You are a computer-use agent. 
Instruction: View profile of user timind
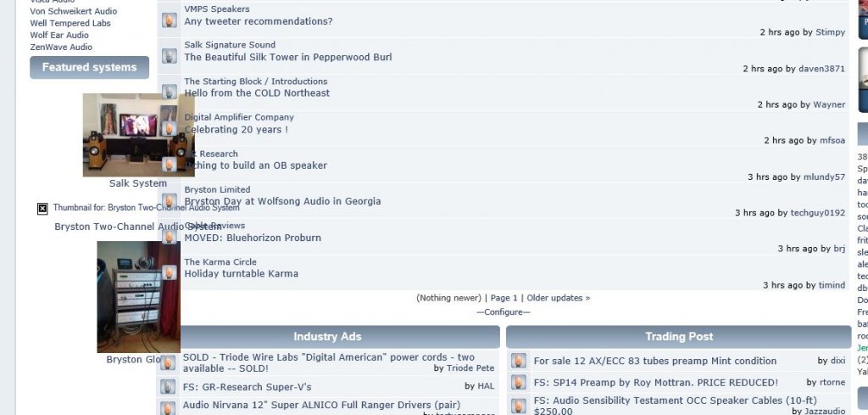(832, 285)
